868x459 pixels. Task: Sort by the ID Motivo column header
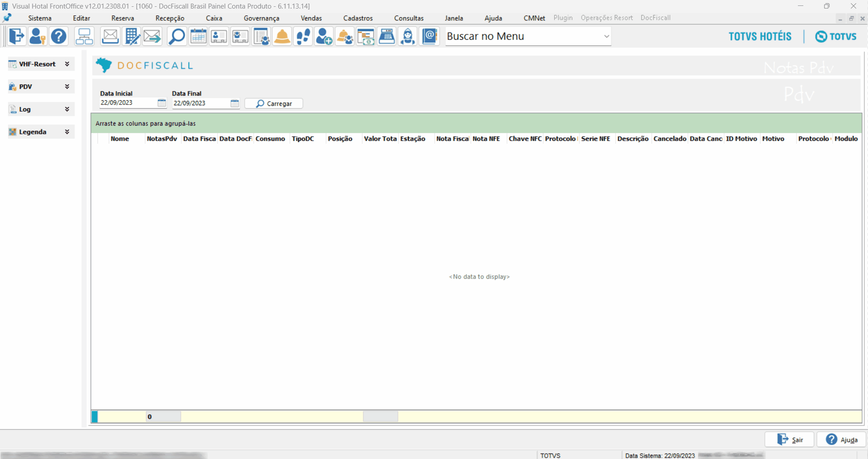(x=741, y=139)
